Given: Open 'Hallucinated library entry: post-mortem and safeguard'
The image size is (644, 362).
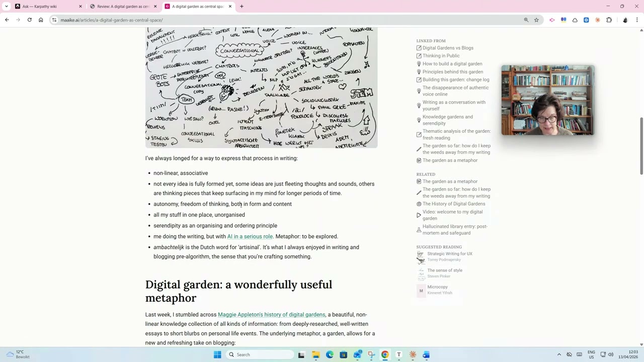Looking at the screenshot, I should [x=455, y=230].
